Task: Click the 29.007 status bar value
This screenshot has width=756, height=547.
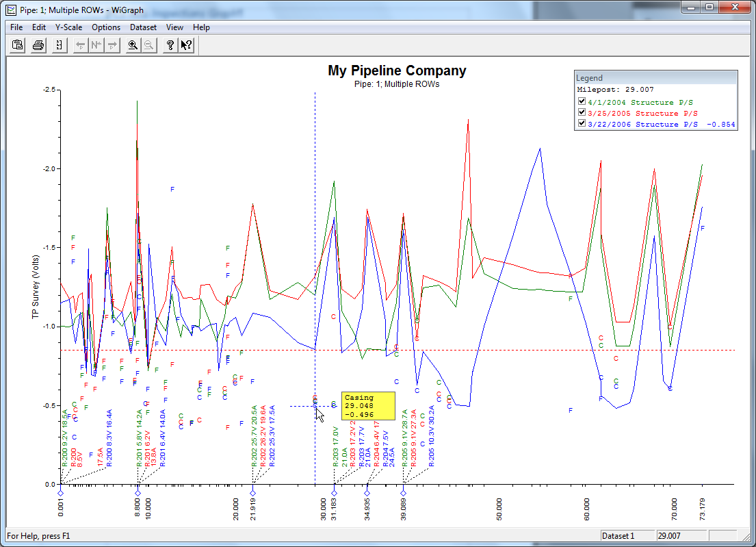Action: (681, 536)
